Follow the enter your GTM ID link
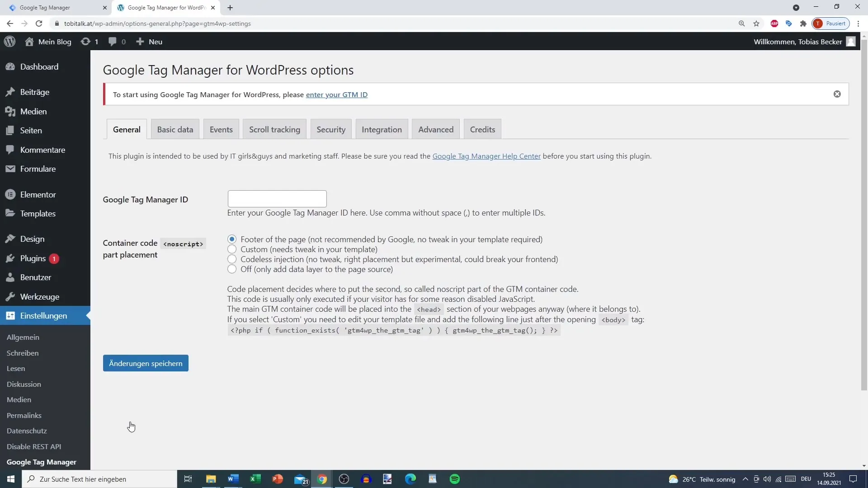Image resolution: width=868 pixels, height=488 pixels. click(337, 94)
